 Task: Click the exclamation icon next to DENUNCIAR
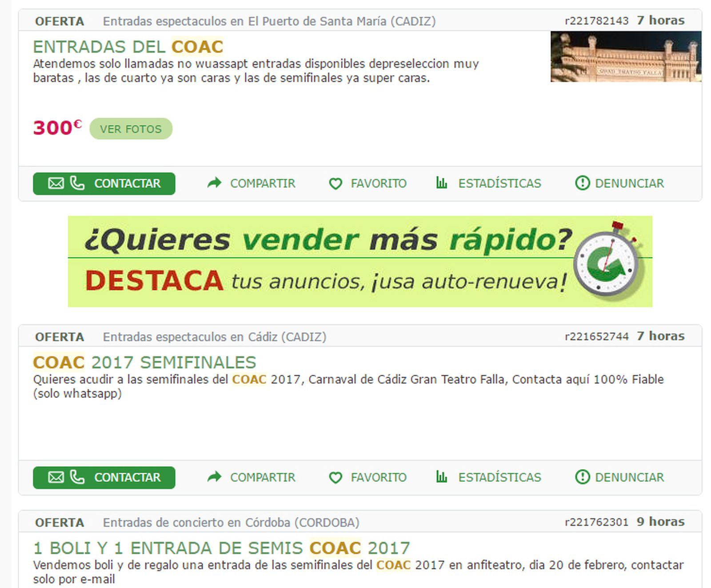pyautogui.click(x=582, y=183)
